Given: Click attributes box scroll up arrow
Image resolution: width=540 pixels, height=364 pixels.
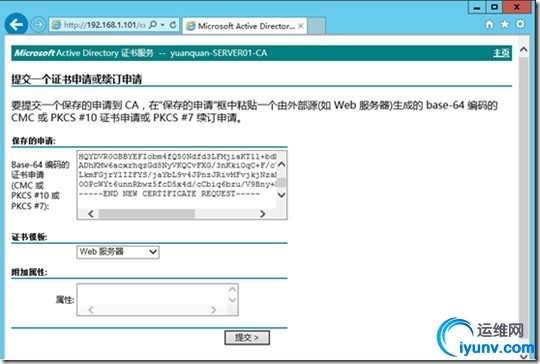Looking at the screenshot, I should click(232, 289).
